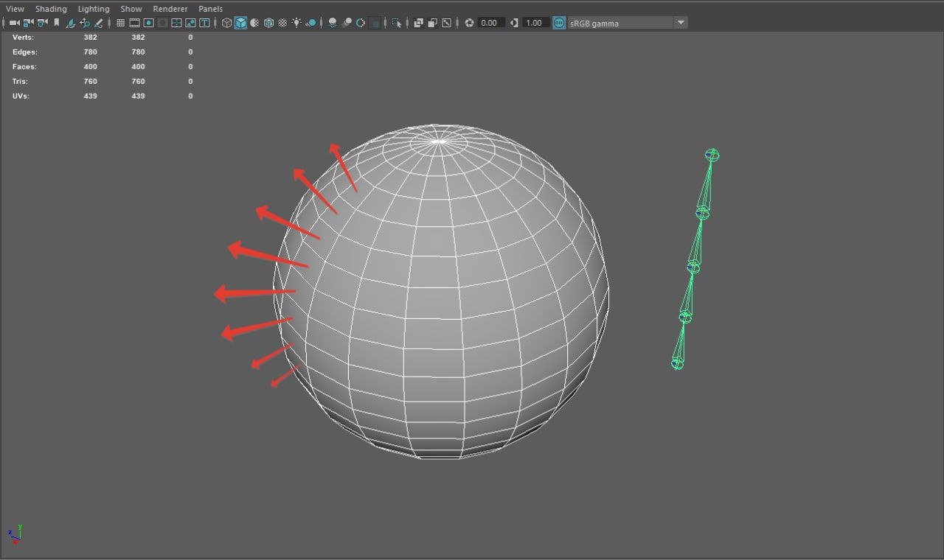Viewport: 944px width, 560px height.
Task: Toggle Textured display checker icon
Action: [282, 23]
